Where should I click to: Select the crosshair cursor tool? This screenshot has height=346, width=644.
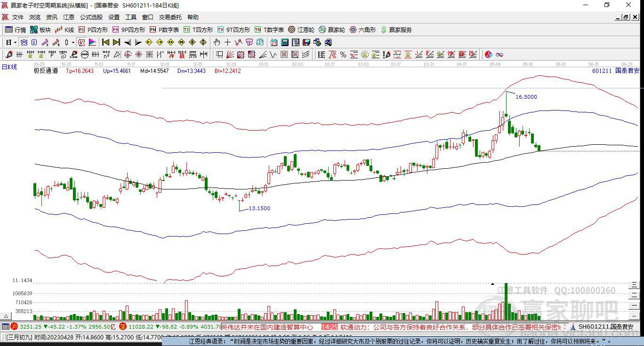tap(228, 42)
